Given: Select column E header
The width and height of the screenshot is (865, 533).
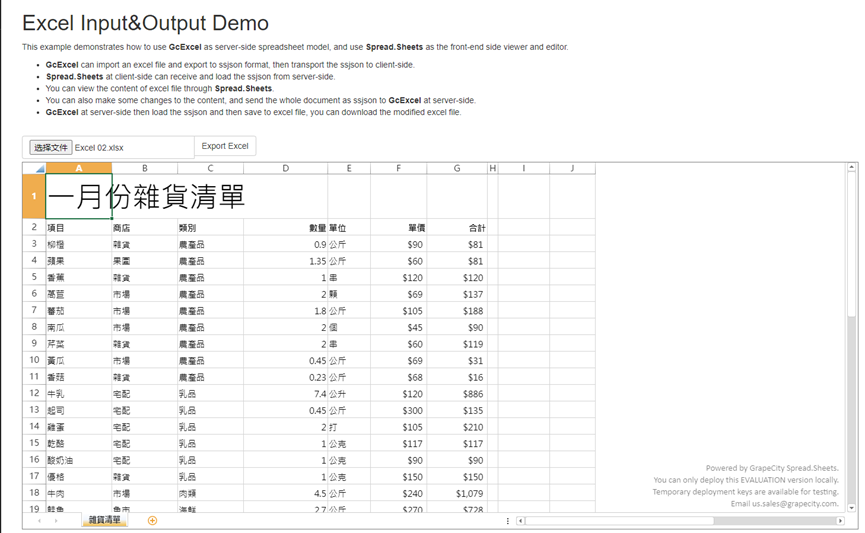Looking at the screenshot, I should 349,168.
